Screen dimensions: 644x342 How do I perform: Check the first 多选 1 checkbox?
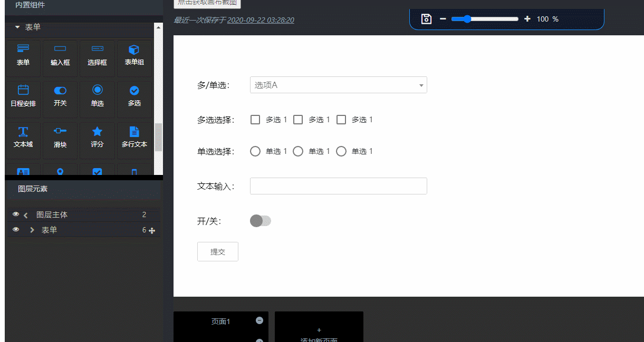(255, 120)
